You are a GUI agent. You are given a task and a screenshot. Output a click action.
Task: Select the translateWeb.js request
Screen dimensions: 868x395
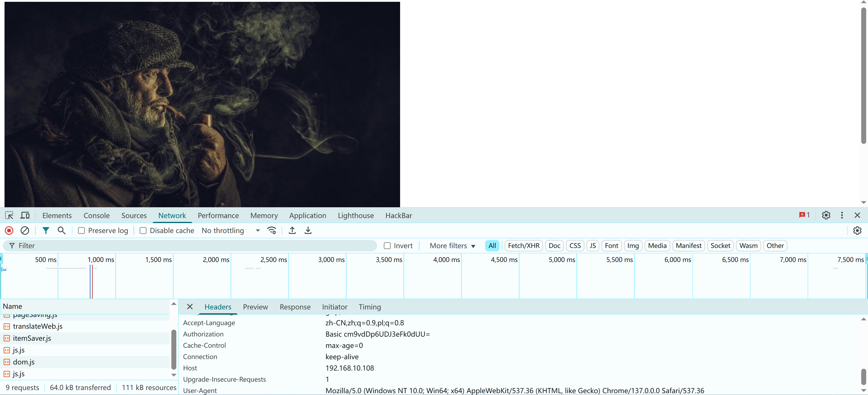click(85, 326)
